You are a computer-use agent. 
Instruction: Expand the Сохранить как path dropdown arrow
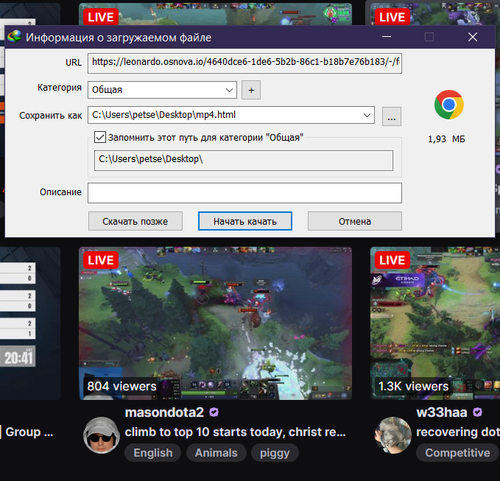[x=367, y=115]
